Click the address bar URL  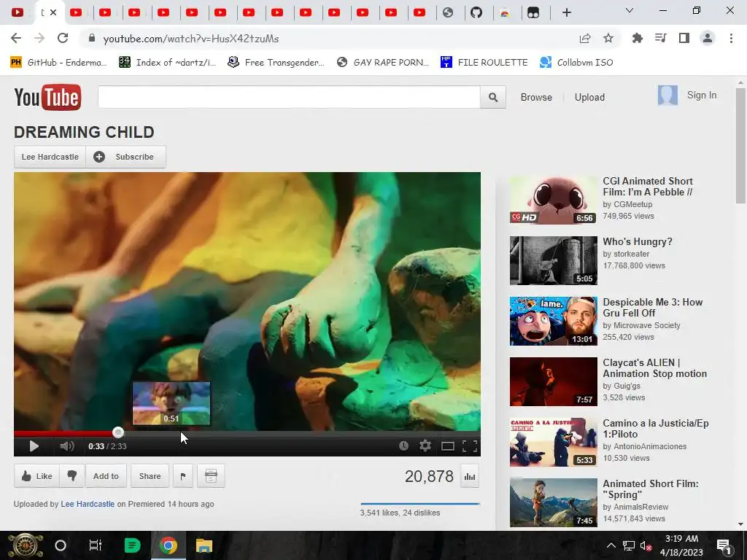tap(191, 39)
